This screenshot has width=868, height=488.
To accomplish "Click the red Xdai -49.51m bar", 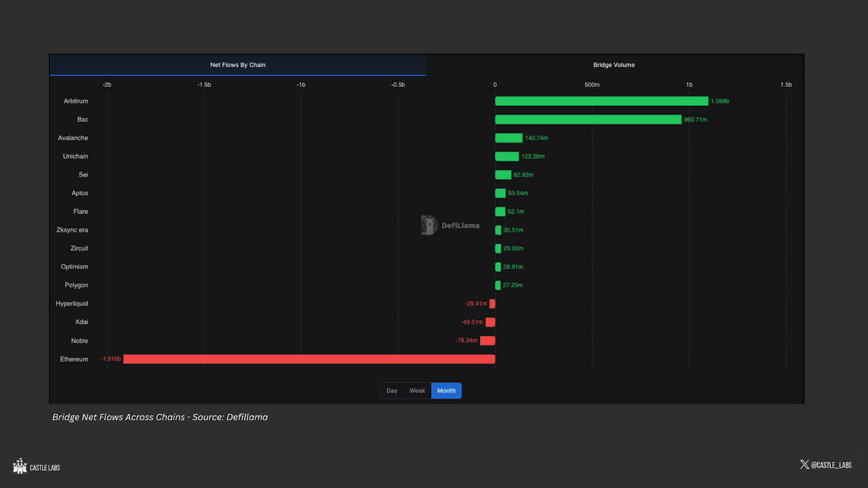I will (490, 322).
